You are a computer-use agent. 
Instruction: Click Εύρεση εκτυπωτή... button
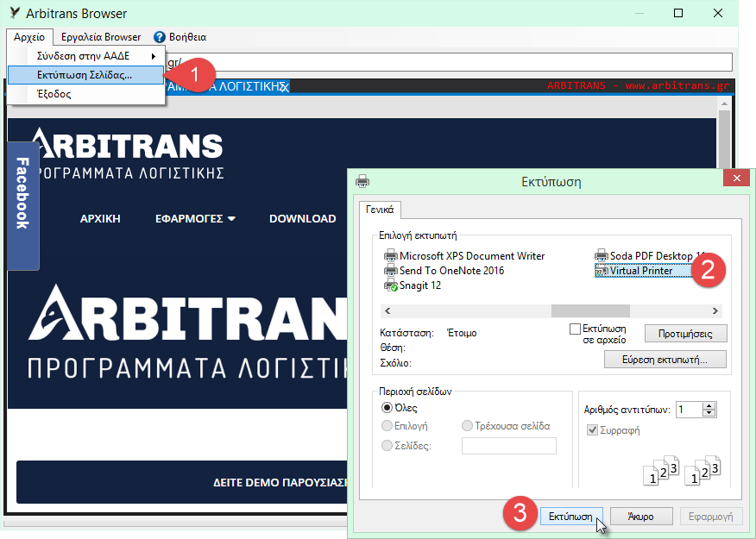tap(665, 360)
